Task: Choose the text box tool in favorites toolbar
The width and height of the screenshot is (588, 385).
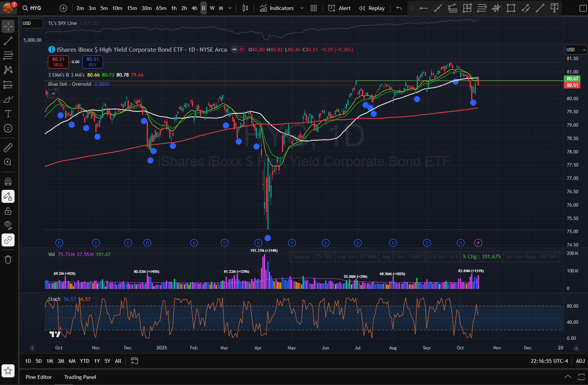Action: point(554,8)
